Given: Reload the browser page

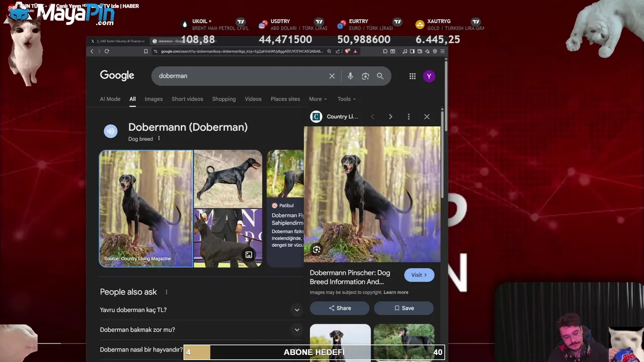Looking at the screenshot, I should [x=107, y=51].
